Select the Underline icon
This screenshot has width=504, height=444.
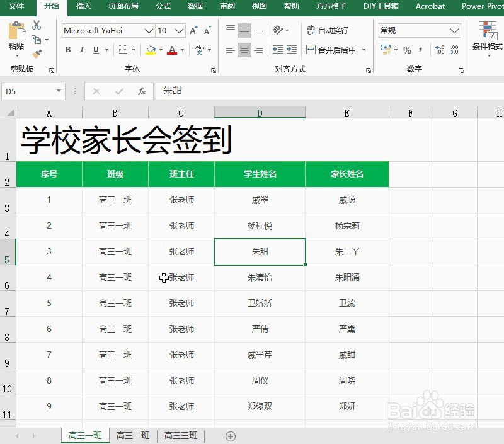96,49
